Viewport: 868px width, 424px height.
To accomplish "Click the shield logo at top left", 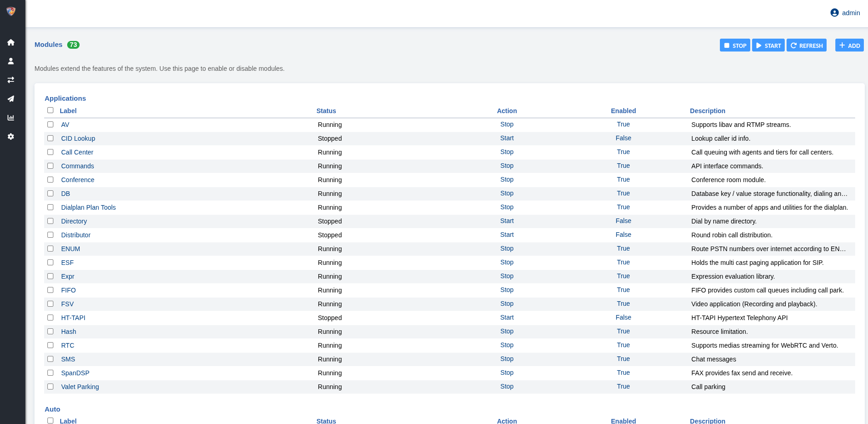I will pyautogui.click(x=11, y=11).
